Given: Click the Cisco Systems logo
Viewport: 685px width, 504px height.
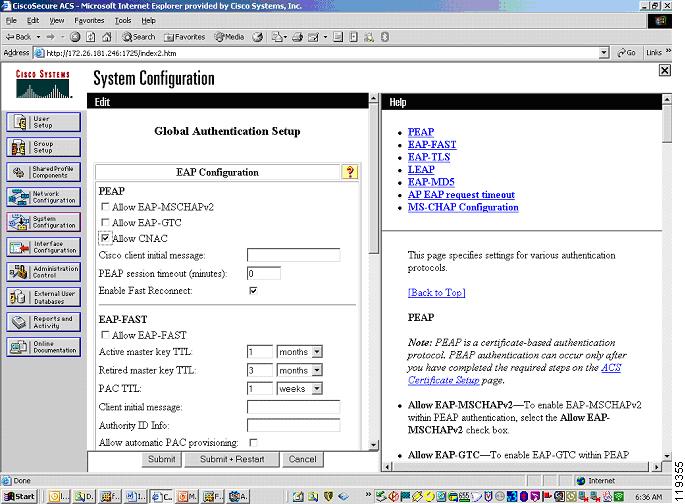Looking at the screenshot, I should (43, 83).
